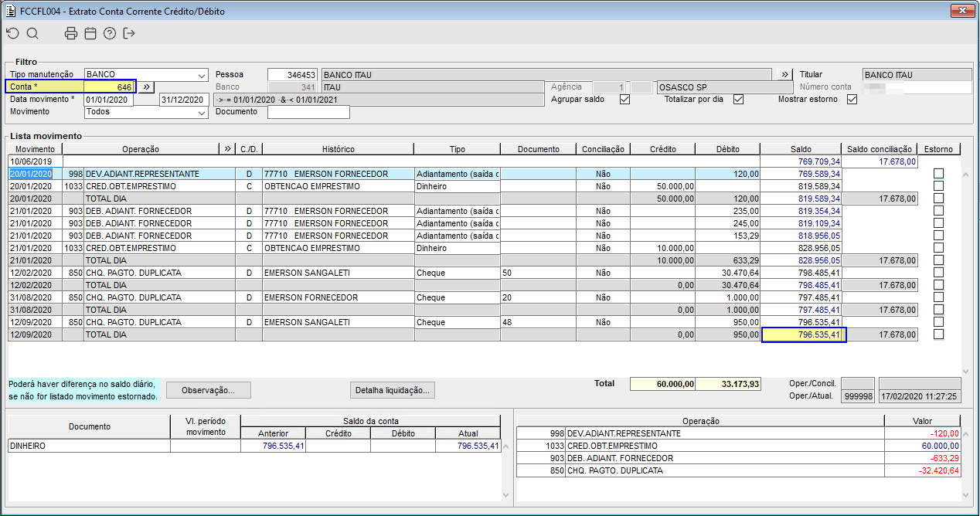The image size is (980, 516).
Task: Open help via question mark icon
Action: click(x=110, y=33)
